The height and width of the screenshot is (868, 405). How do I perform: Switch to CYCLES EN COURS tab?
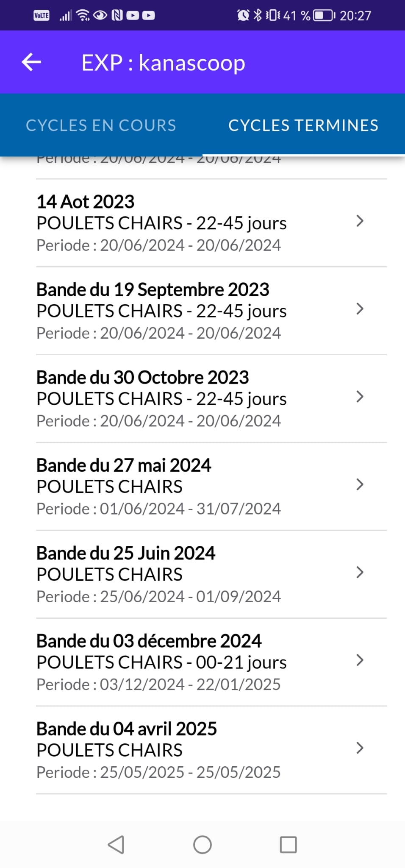pos(101,125)
